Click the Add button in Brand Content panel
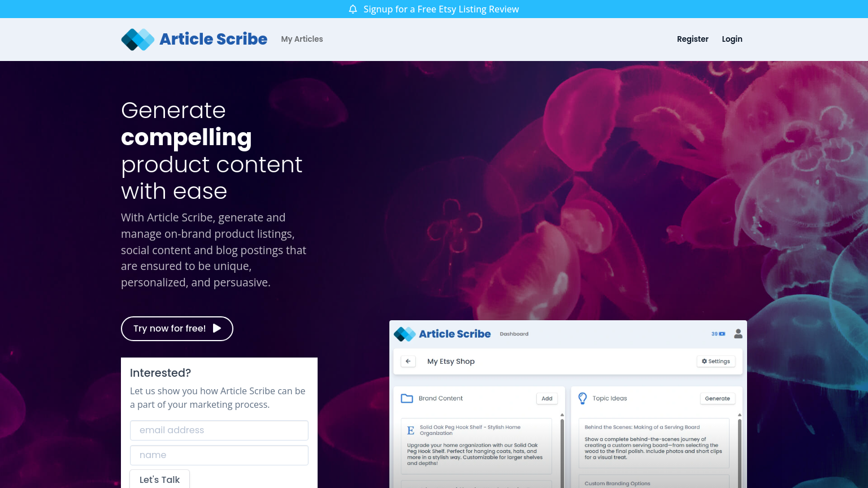 [x=546, y=398]
